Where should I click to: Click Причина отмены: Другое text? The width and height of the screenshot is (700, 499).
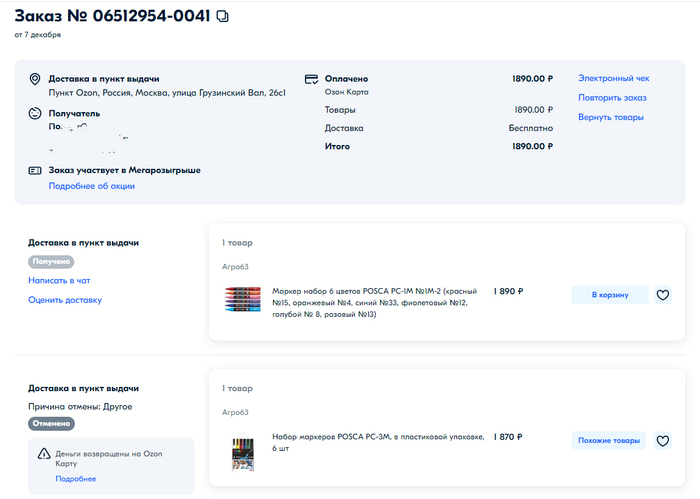click(80, 407)
